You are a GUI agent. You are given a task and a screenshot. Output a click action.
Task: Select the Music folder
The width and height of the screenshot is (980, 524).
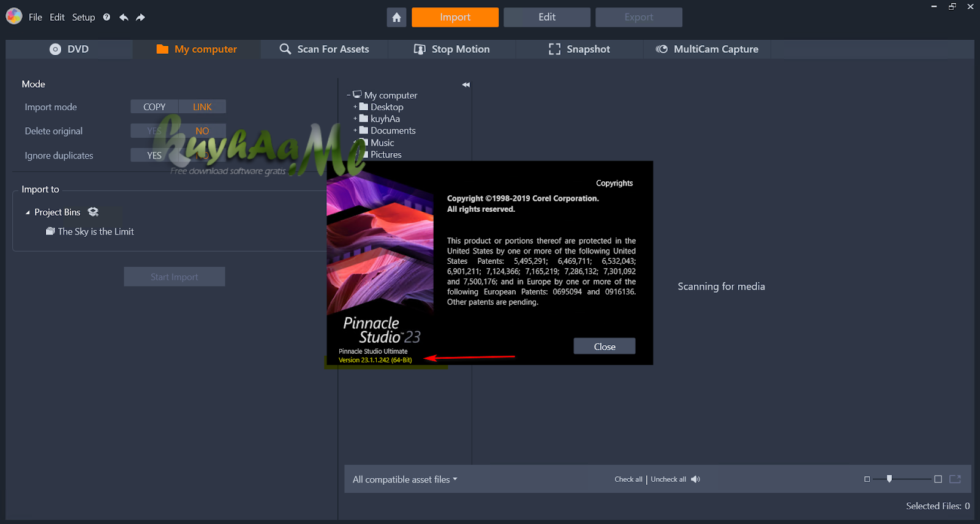[382, 143]
